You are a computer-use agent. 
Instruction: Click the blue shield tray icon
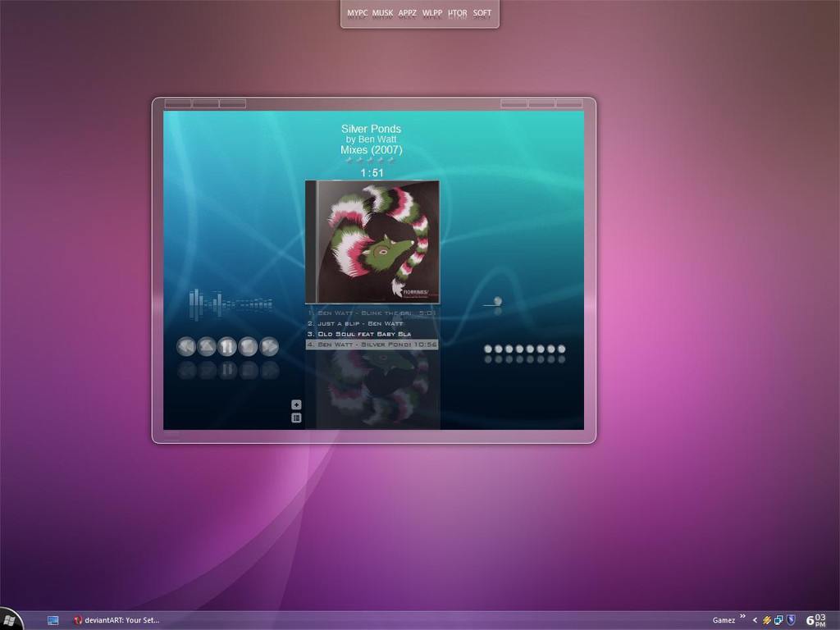coord(791,620)
